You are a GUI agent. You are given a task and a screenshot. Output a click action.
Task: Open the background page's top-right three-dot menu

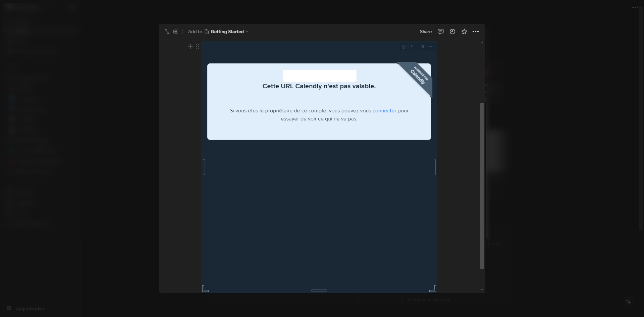pyautogui.click(x=635, y=7)
